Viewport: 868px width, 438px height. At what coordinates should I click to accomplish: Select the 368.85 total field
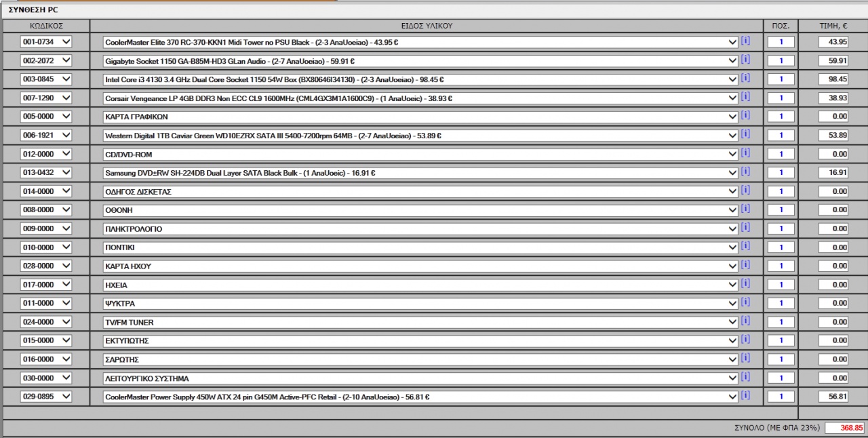pos(845,429)
